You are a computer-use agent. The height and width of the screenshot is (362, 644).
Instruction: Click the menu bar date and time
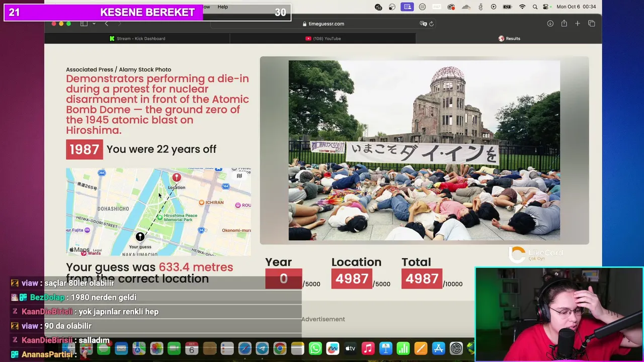(576, 7)
